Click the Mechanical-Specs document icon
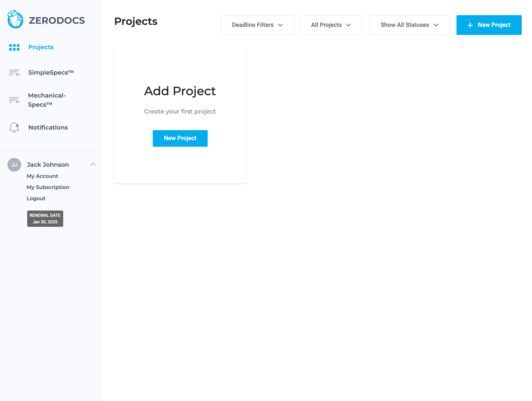 [x=14, y=100]
